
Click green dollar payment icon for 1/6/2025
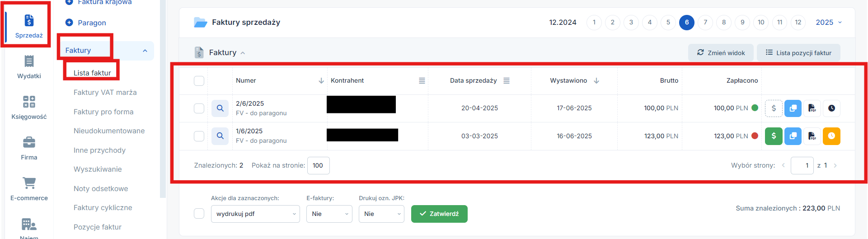point(774,136)
